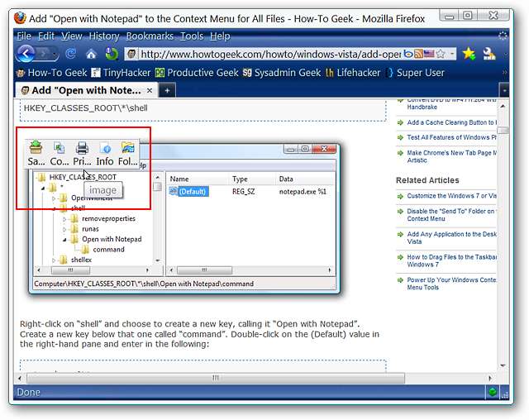
Task: Open the address bar history dropdown
Action: 452,54
